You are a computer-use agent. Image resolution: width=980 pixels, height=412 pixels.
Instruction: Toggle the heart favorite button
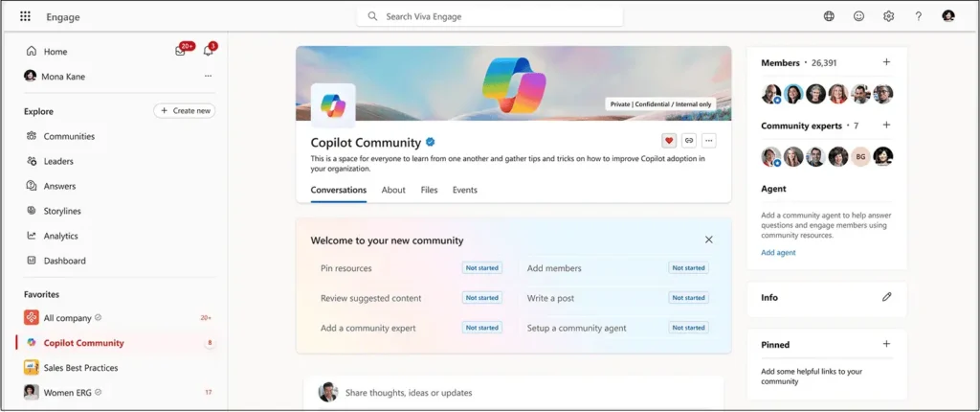click(669, 140)
